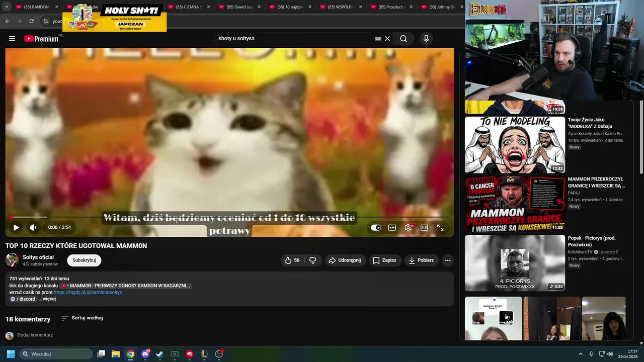The image size is (644, 362).
Task: Open the 'Twoje Życie Jako MODELKA Z Dubaju' thumbnail
Action: tap(515, 145)
